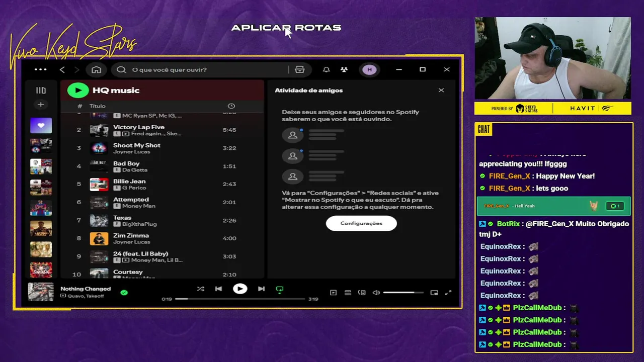
Task: Maximize the Spotify window
Action: 423,69
